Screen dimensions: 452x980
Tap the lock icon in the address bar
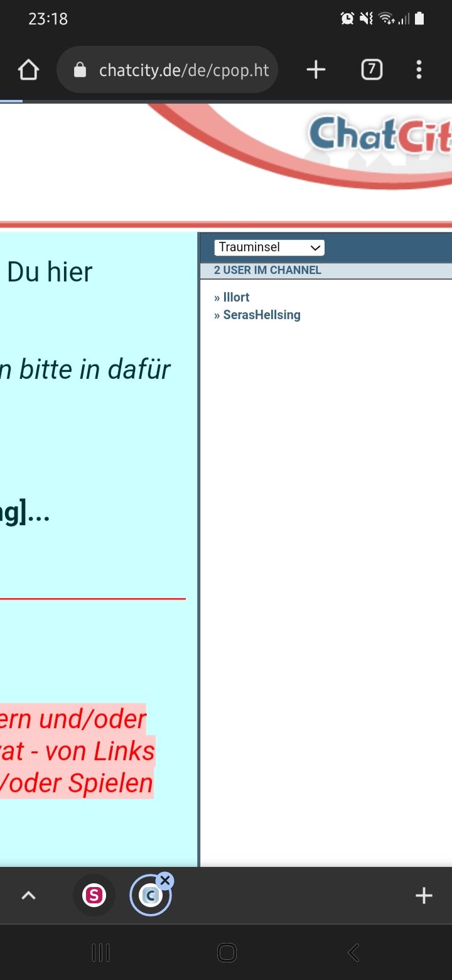(80, 70)
